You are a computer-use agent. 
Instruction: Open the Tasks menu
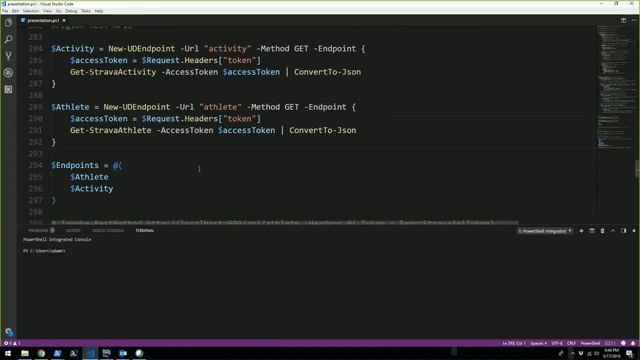[86, 11]
